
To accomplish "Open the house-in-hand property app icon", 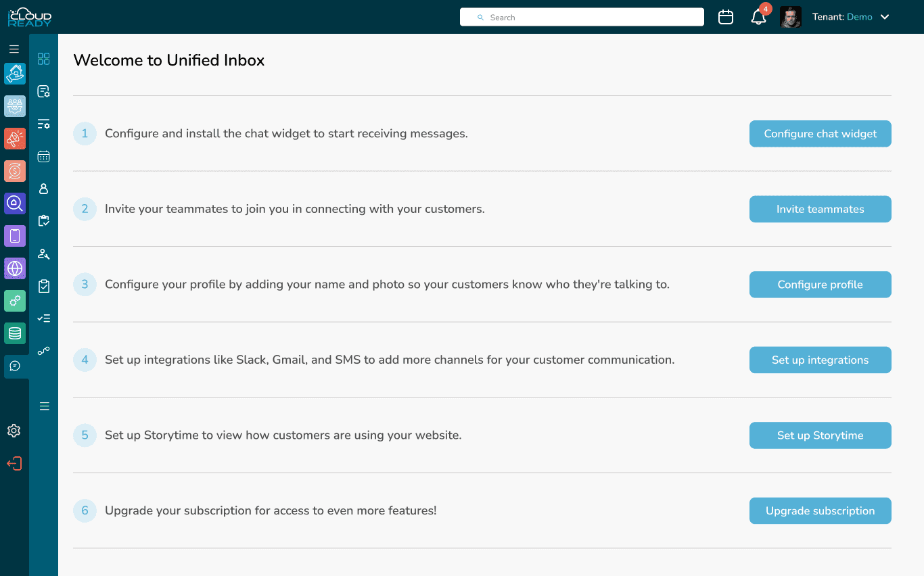I will point(15,74).
